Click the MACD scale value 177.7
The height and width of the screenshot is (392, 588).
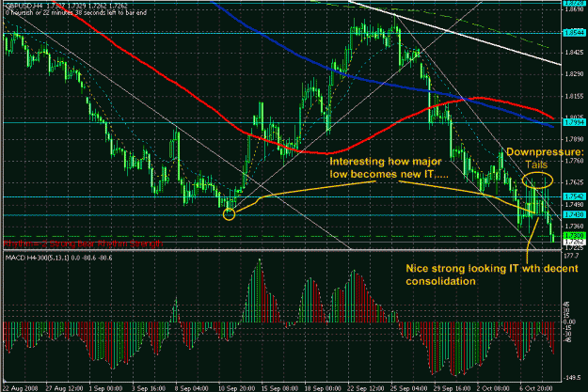tap(571, 256)
